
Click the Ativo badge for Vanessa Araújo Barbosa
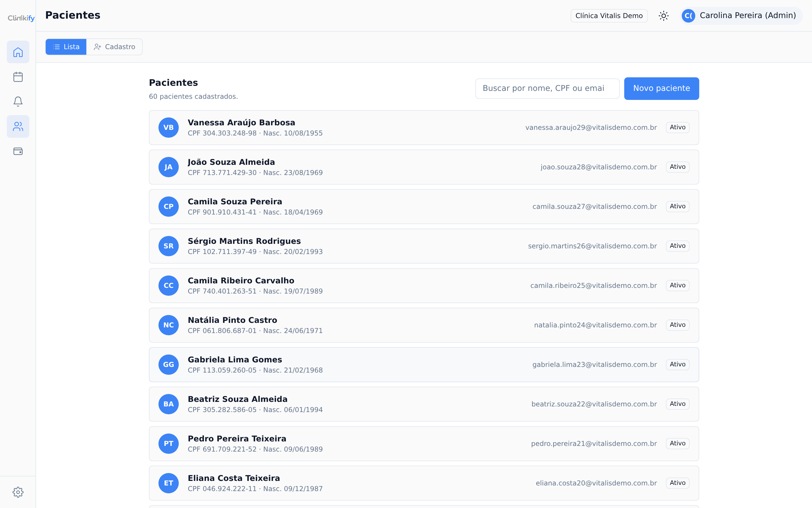pyautogui.click(x=678, y=127)
